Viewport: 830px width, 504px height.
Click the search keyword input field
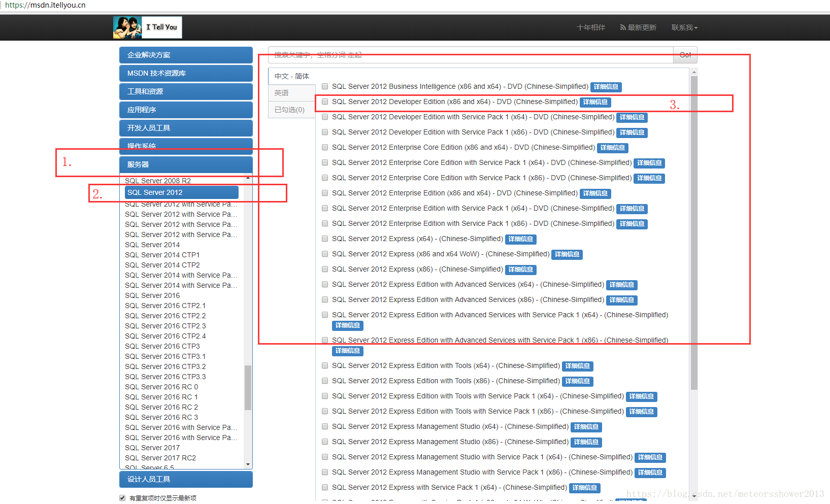471,55
